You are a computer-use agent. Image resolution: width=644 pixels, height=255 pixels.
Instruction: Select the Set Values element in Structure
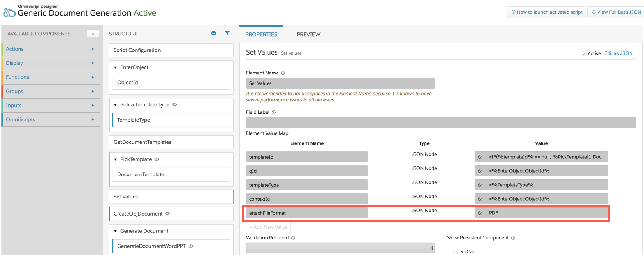click(x=171, y=197)
